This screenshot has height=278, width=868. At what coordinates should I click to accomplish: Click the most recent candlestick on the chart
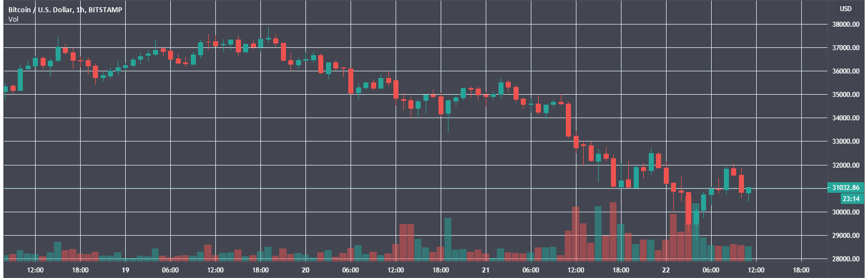pos(748,191)
